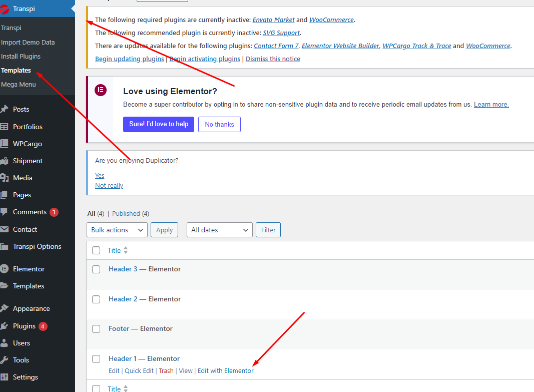Screen dimensions: 534x392
Task: Open Install Plugins submenu item
Action: point(21,56)
